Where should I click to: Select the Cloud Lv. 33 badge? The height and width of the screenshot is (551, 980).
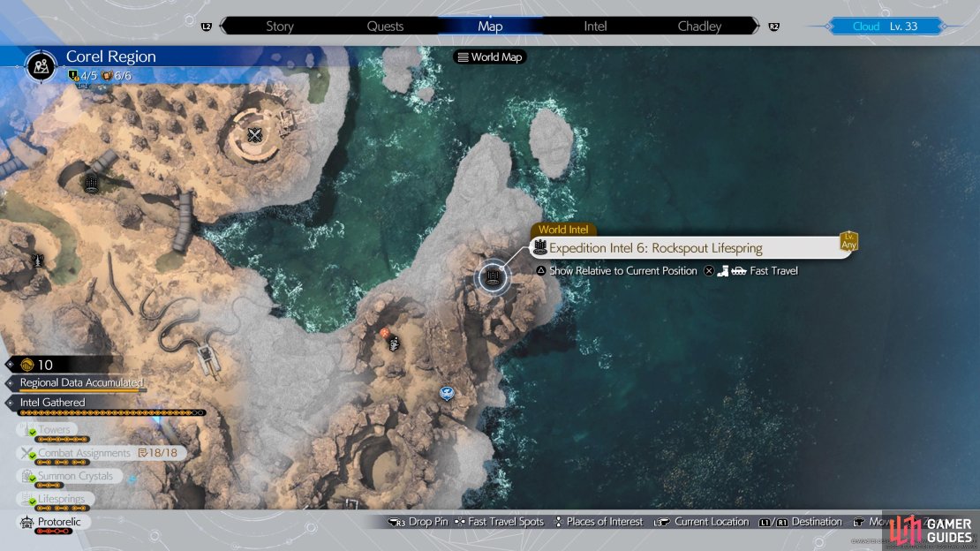[x=885, y=26]
